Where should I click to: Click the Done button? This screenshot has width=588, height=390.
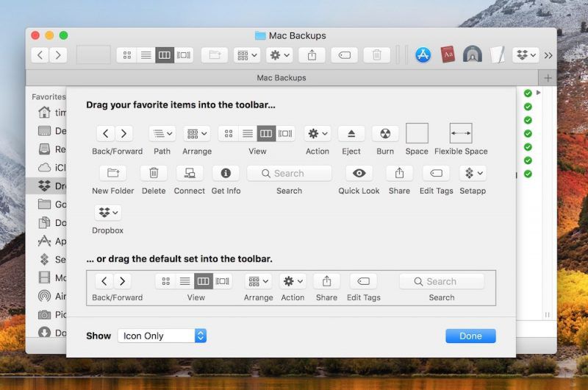click(x=470, y=336)
